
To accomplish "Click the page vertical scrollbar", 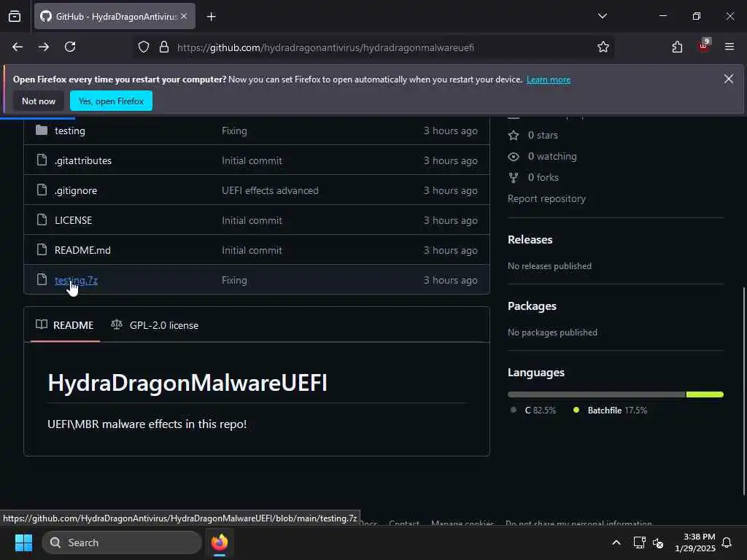I will pos(744,391).
